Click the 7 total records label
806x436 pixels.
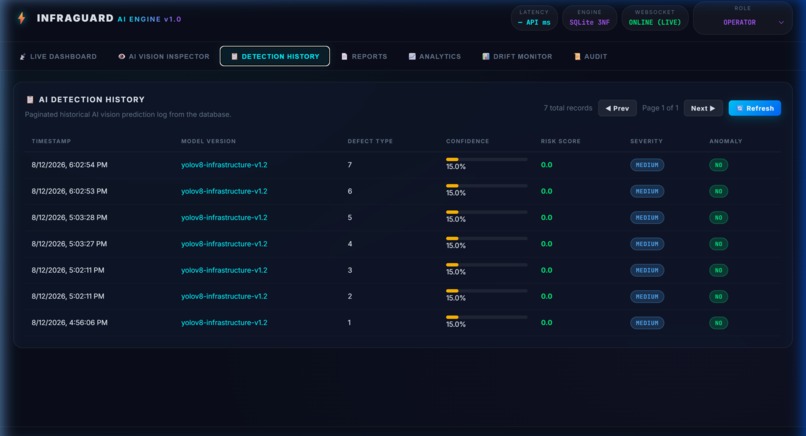pos(568,108)
